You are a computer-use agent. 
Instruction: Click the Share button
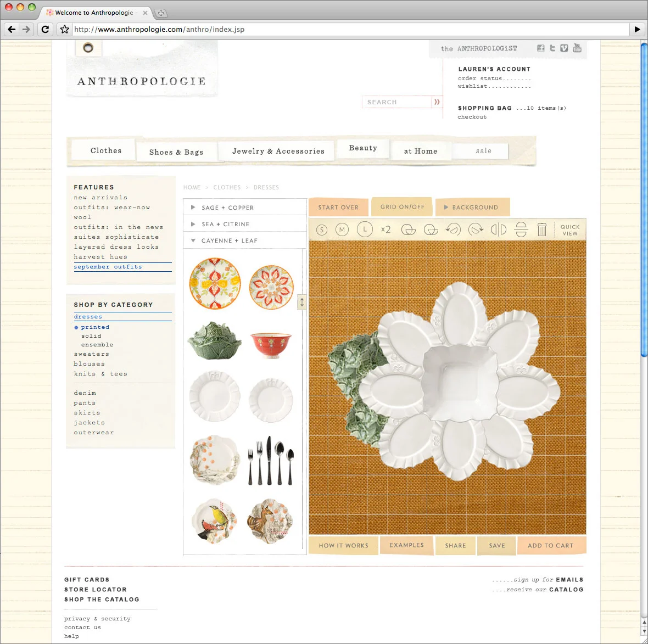[455, 546]
